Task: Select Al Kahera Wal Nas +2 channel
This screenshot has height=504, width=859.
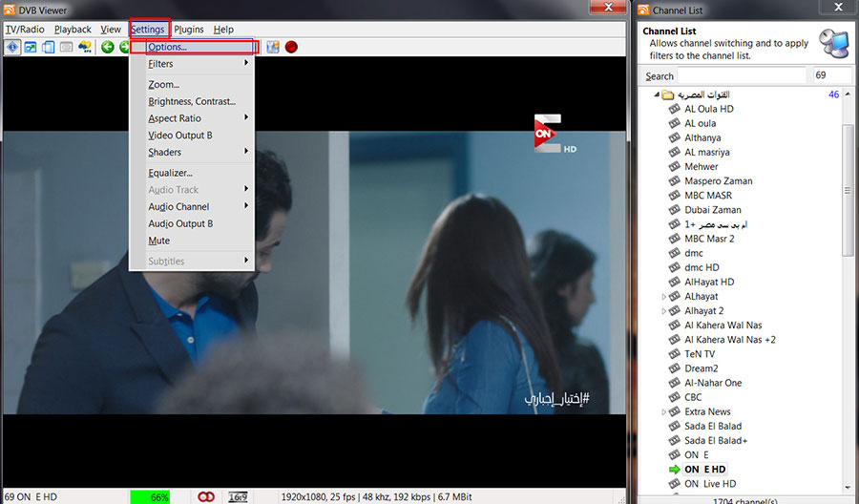Action: click(x=730, y=340)
